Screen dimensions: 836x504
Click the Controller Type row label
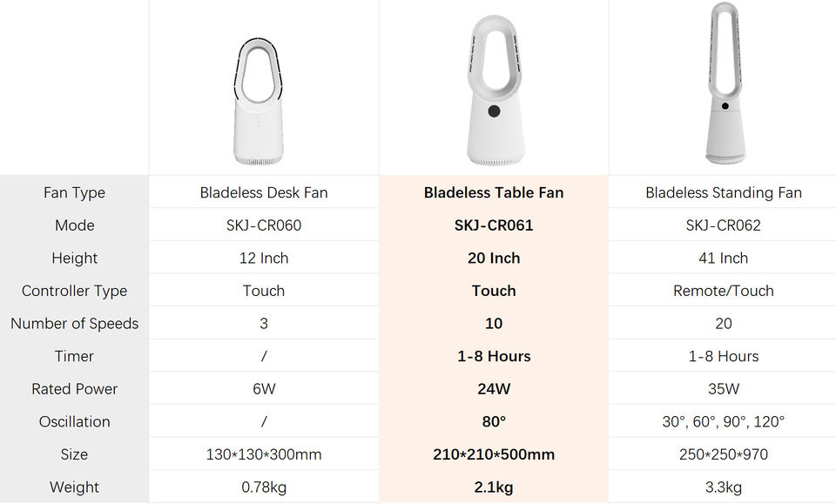[x=74, y=291]
